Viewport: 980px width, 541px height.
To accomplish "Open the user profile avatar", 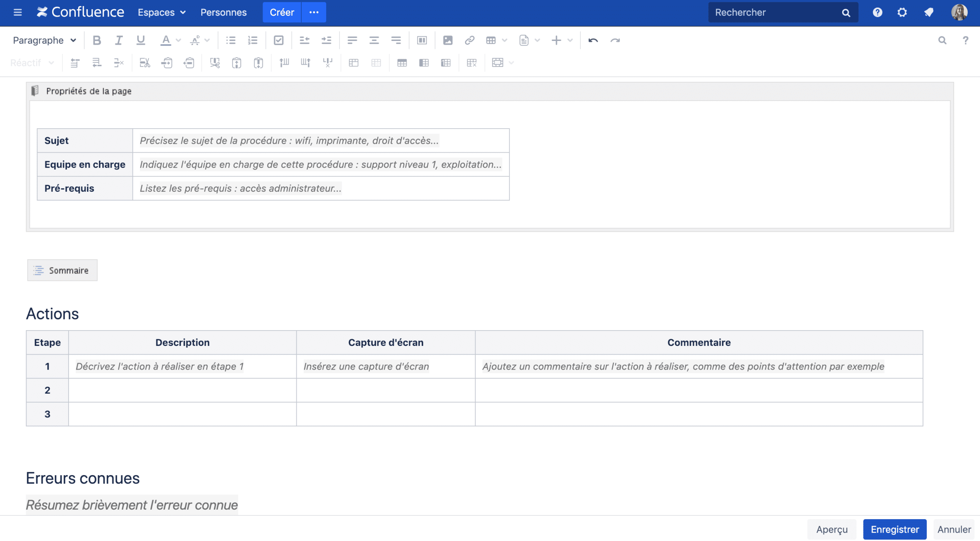I will coord(959,12).
